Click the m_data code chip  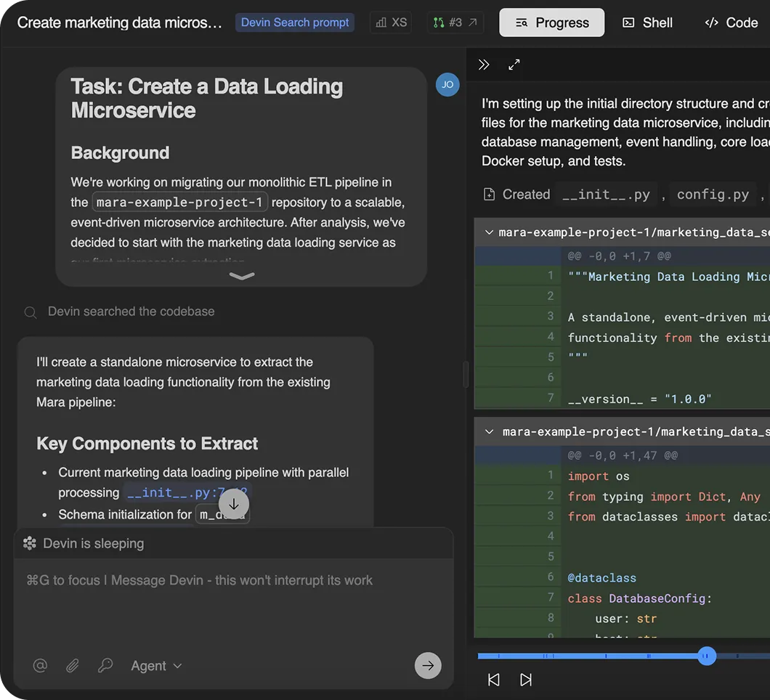pos(222,514)
